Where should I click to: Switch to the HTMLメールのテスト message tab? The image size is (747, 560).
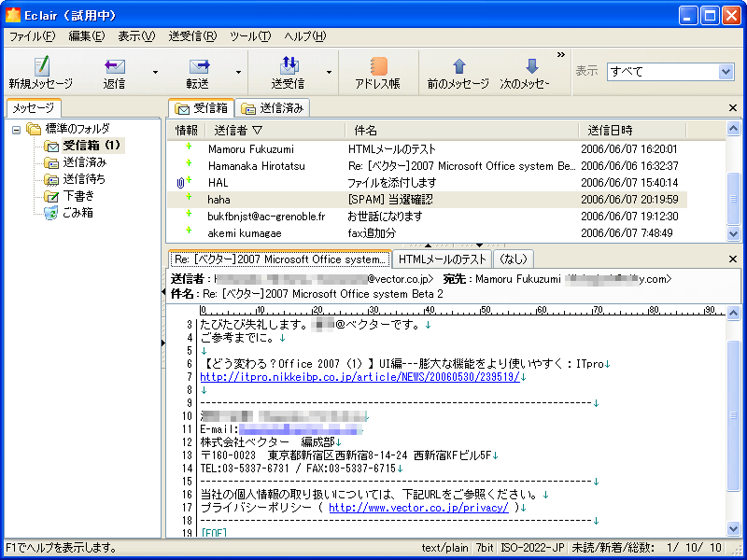pyautogui.click(x=442, y=259)
